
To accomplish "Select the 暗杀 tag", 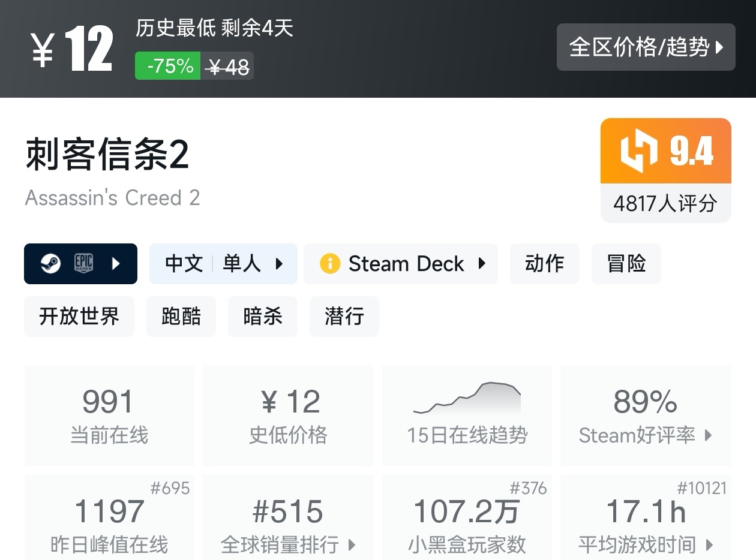I will pos(262,317).
